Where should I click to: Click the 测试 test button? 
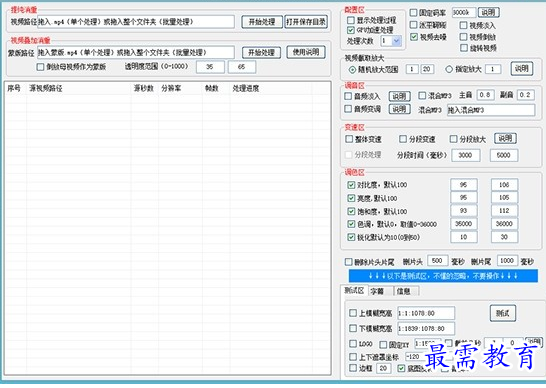tap(503, 313)
